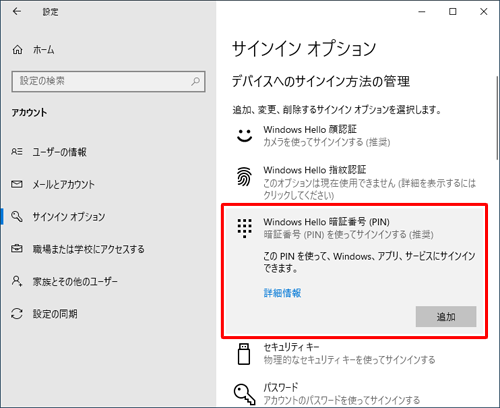Click the デバイスへのサインイン方法の管理 heading
This screenshot has height=408, width=500.
pos(321,81)
